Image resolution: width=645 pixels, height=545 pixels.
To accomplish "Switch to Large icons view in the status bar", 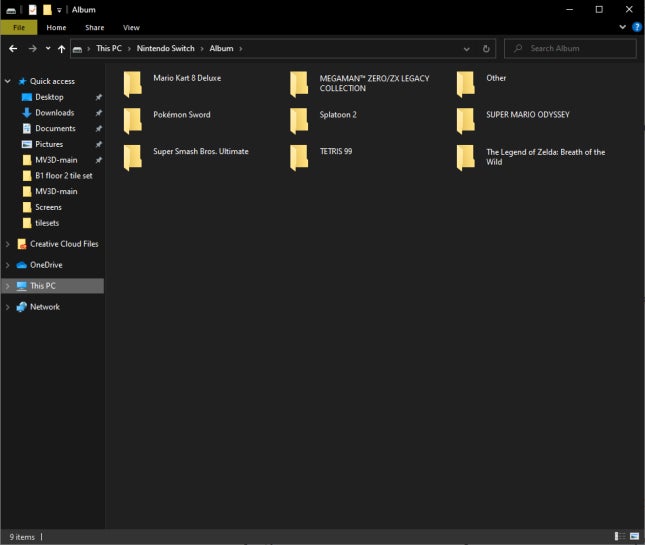I will (634, 536).
